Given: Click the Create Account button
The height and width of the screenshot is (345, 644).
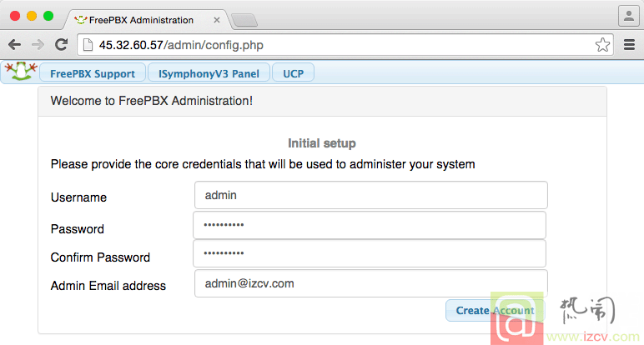Looking at the screenshot, I should click(495, 311).
